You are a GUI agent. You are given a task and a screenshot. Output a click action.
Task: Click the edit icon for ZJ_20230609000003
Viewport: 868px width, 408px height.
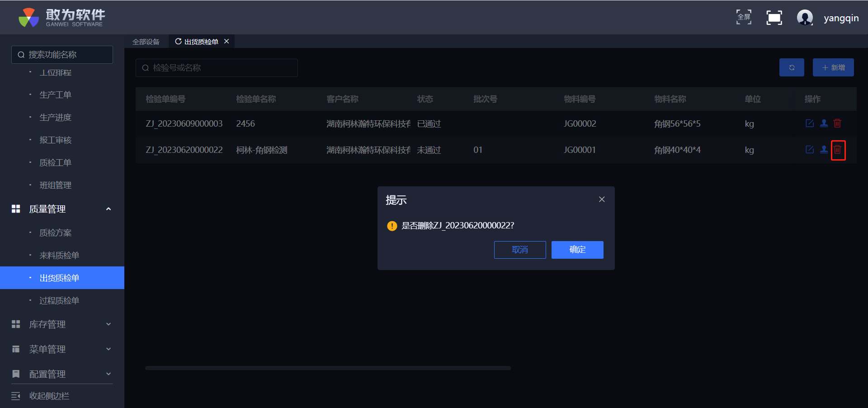pyautogui.click(x=809, y=123)
